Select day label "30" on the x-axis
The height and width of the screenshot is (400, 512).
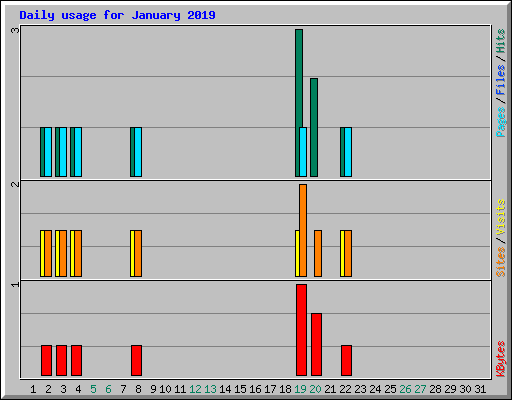pyautogui.click(x=465, y=389)
